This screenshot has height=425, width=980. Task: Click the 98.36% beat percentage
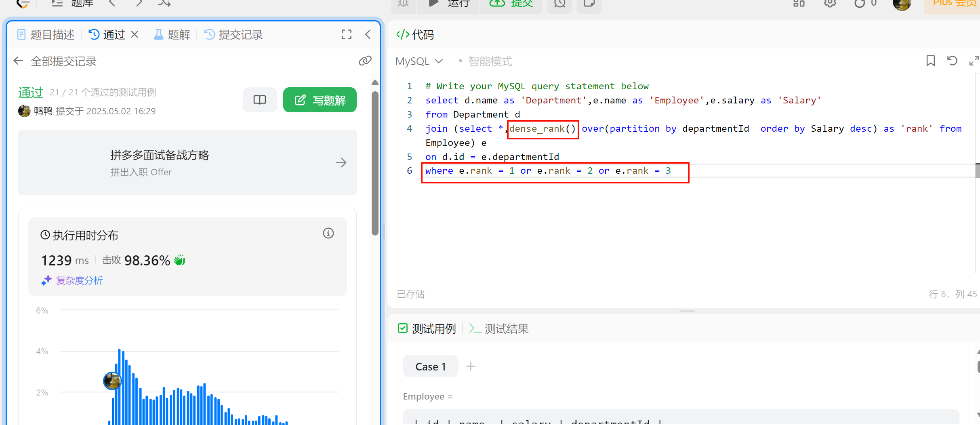click(147, 261)
